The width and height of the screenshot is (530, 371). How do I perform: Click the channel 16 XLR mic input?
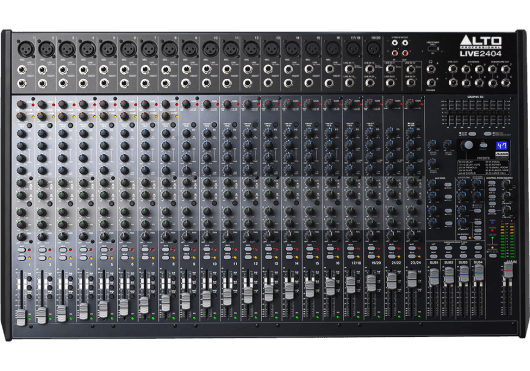click(333, 49)
